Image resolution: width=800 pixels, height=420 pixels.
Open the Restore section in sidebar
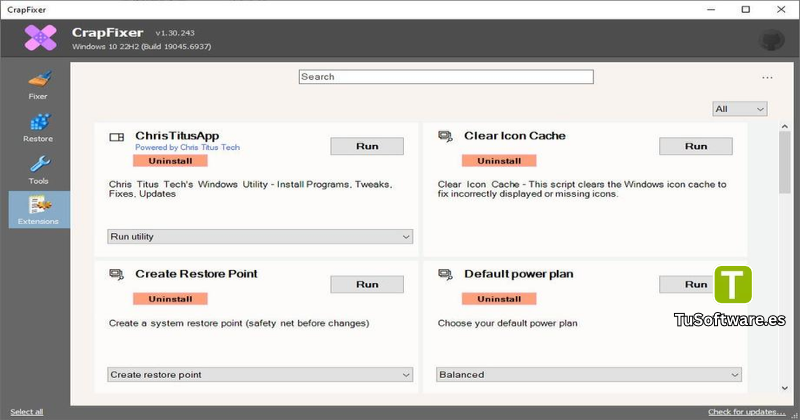(x=39, y=128)
